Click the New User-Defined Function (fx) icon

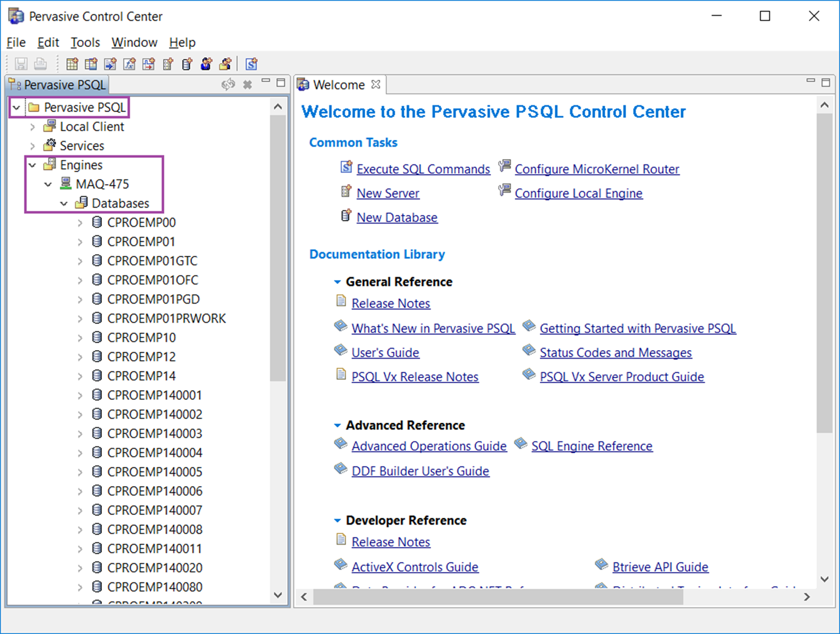(x=130, y=64)
